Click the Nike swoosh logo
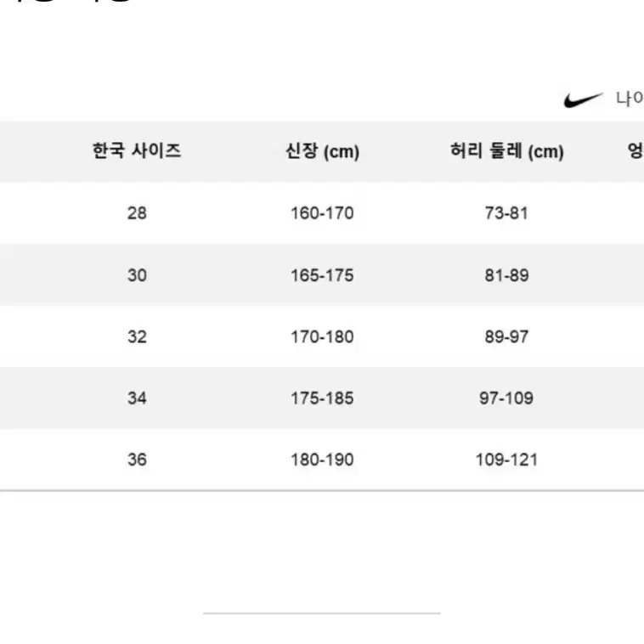Screen dimensions: 644x644 [583, 99]
